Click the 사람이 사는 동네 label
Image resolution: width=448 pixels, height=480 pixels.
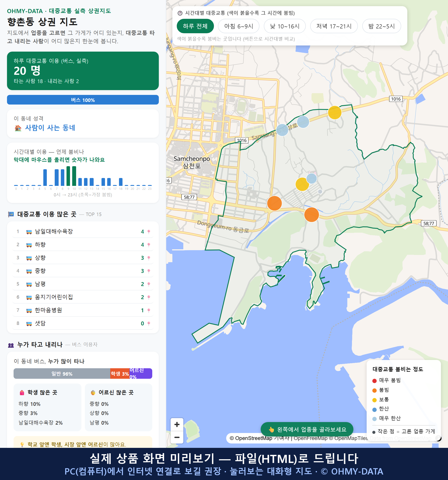click(50, 128)
